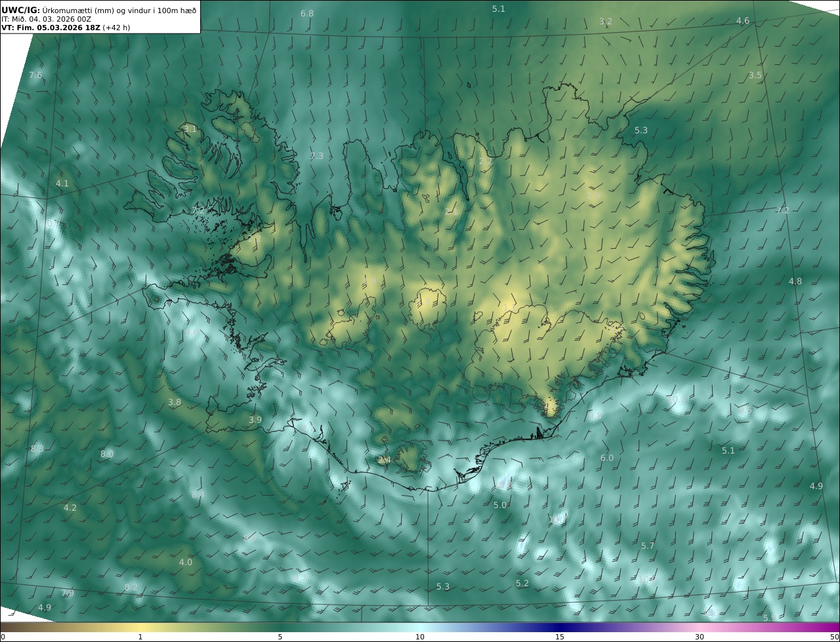Image resolution: width=840 pixels, height=642 pixels.
Task: Click the map value label 5.2
Action: pos(522,584)
